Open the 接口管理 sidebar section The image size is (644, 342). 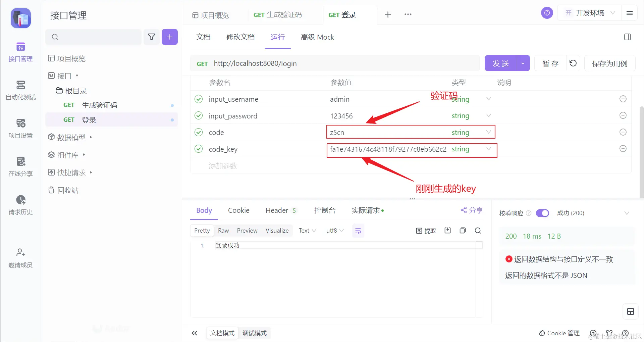pos(20,52)
